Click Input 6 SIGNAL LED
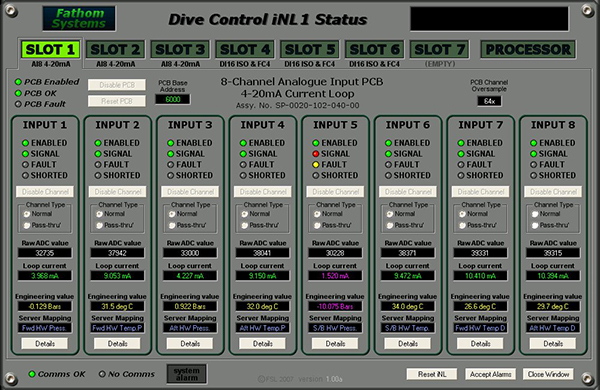This screenshot has width=600, height=390. pos(388,154)
